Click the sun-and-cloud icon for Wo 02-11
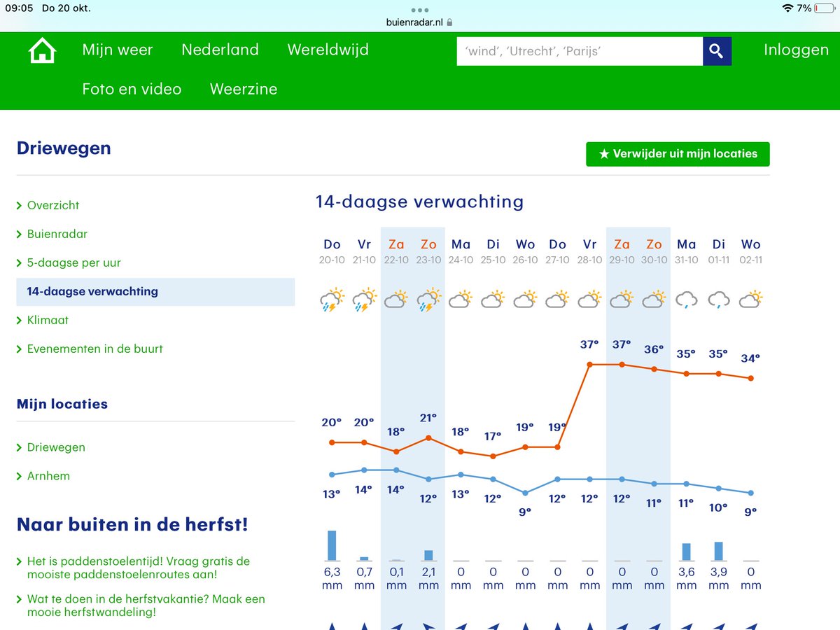 750,297
